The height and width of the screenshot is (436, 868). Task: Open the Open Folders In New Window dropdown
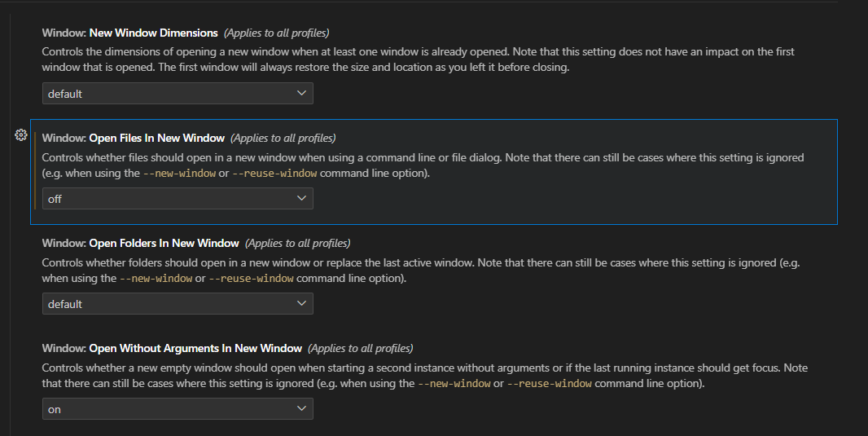[x=178, y=304]
